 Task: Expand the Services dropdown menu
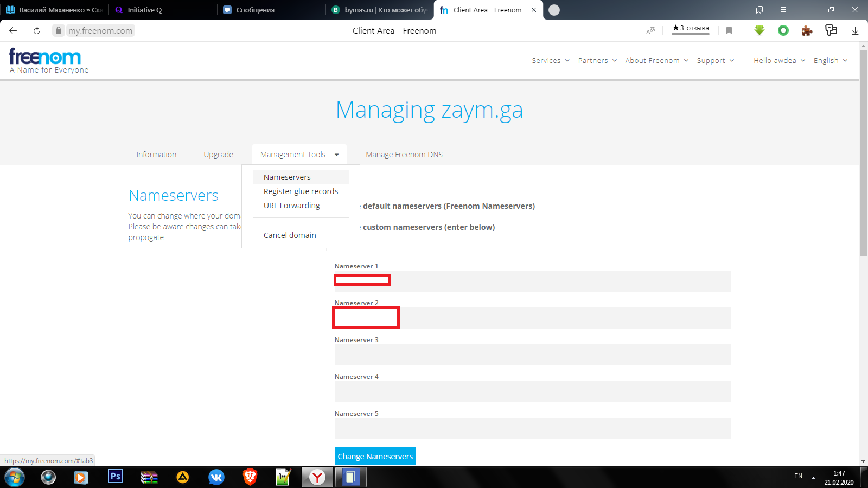(550, 60)
